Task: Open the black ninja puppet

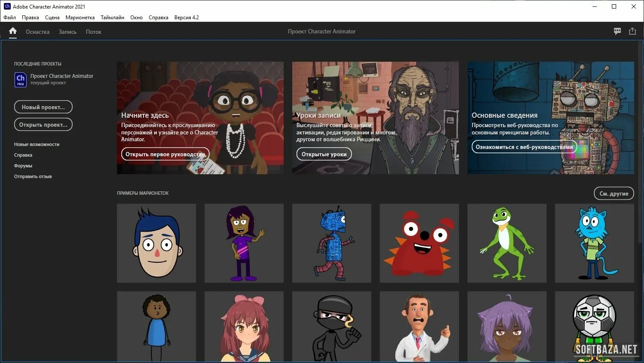Action: click(x=332, y=327)
